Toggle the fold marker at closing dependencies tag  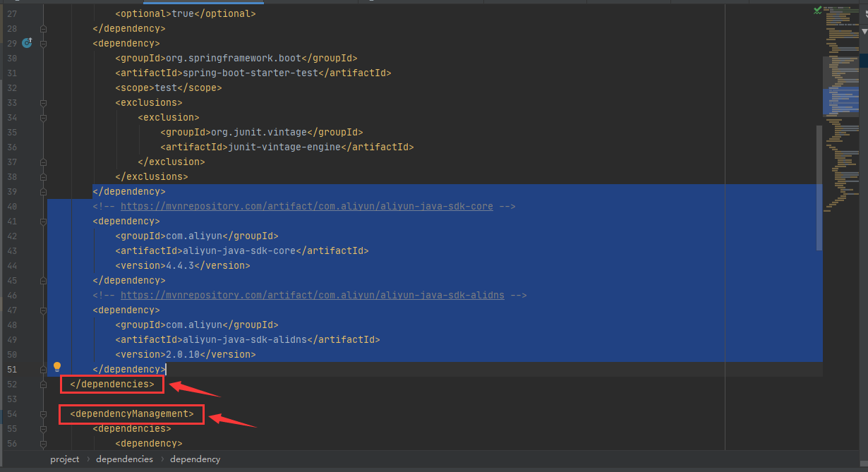(x=43, y=384)
